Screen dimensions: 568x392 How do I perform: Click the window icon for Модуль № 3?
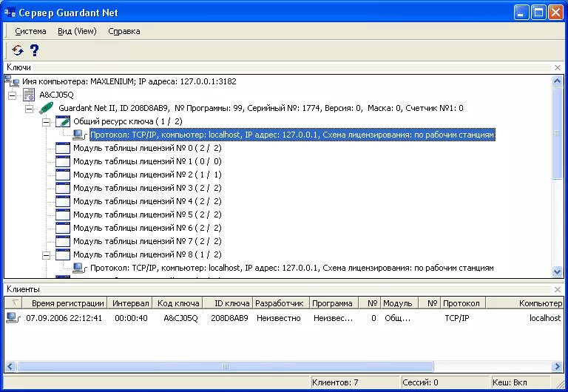pos(63,188)
